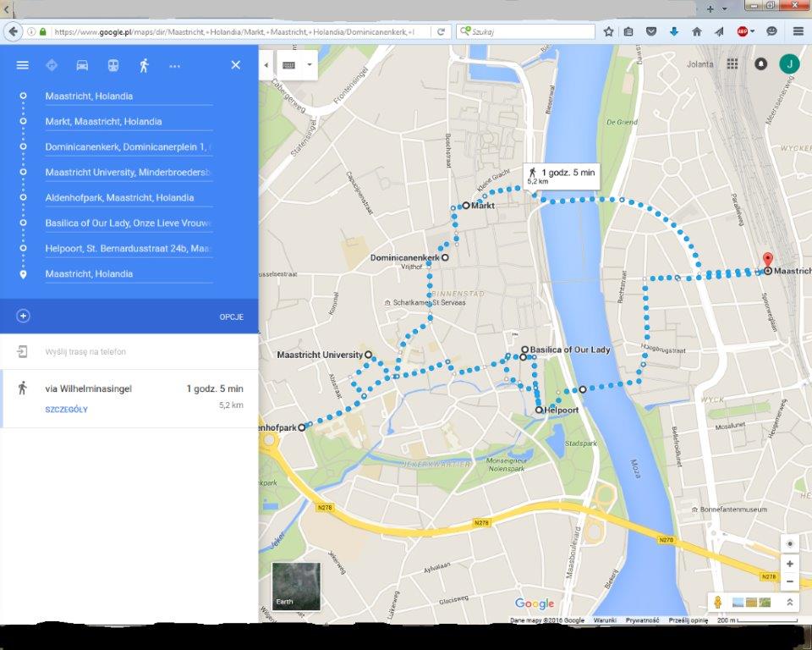Select the via Wilhelminasingel route
812x650 pixels.
click(129, 398)
